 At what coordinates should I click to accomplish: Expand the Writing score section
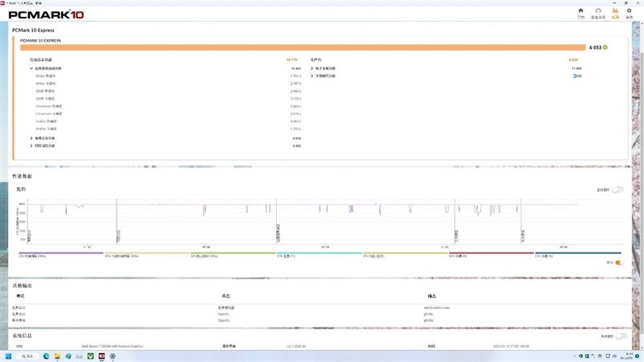pos(312,76)
